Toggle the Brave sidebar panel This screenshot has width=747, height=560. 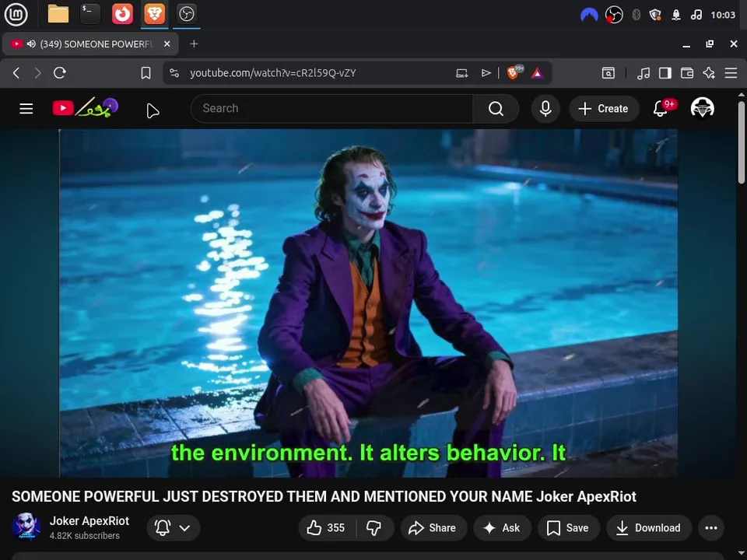click(x=665, y=73)
